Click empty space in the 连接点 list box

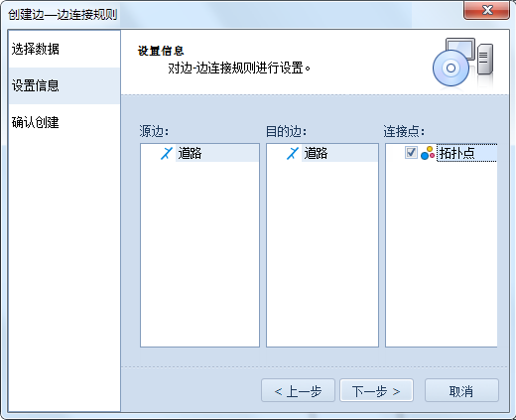[x=442, y=255]
